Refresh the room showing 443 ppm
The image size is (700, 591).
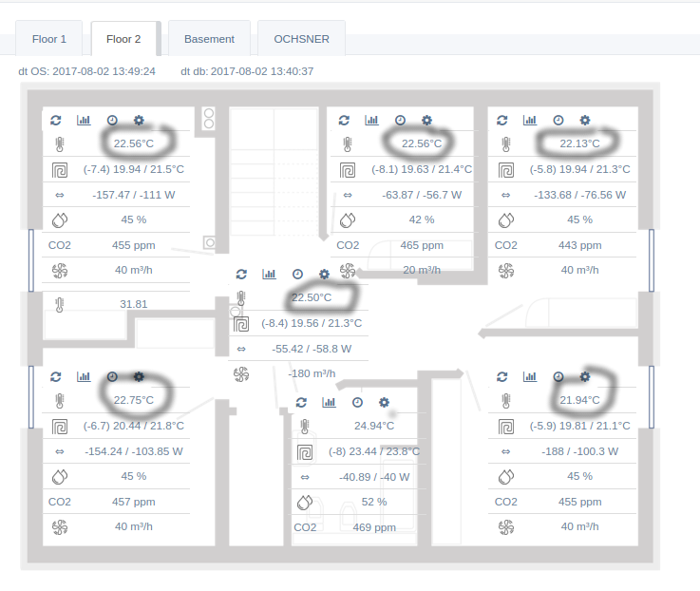[501, 120]
